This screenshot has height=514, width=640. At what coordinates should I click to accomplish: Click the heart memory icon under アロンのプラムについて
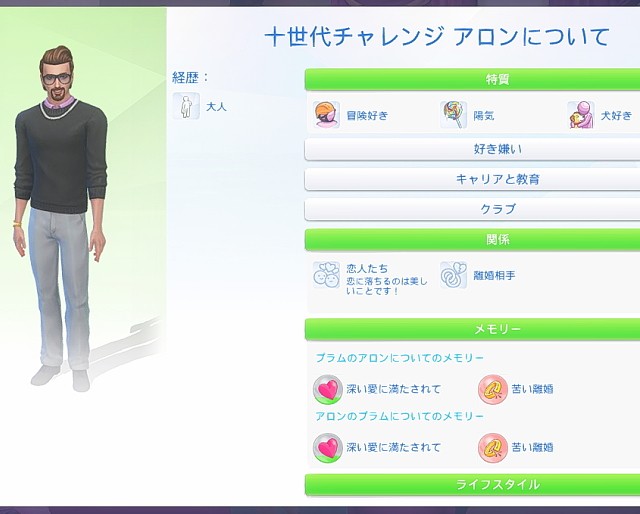(327, 448)
